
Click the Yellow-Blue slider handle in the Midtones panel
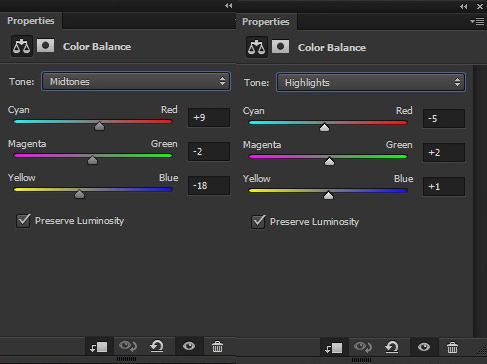79,194
